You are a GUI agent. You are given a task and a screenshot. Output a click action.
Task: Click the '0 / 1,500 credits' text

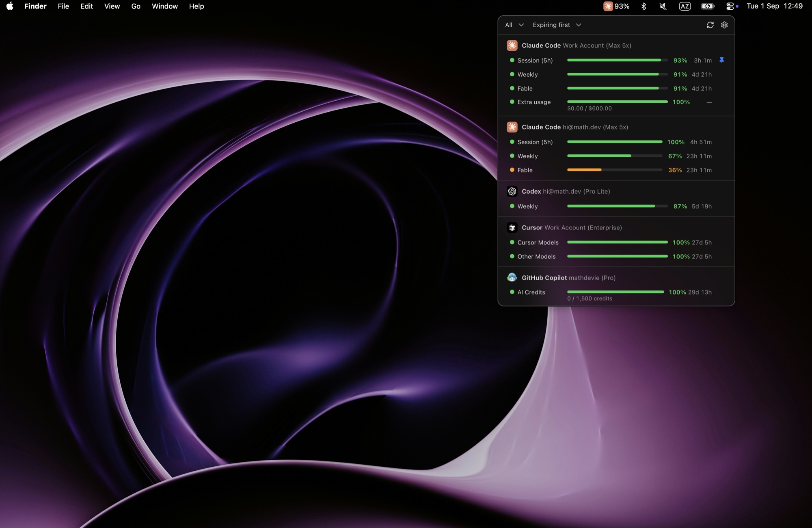[x=590, y=299]
